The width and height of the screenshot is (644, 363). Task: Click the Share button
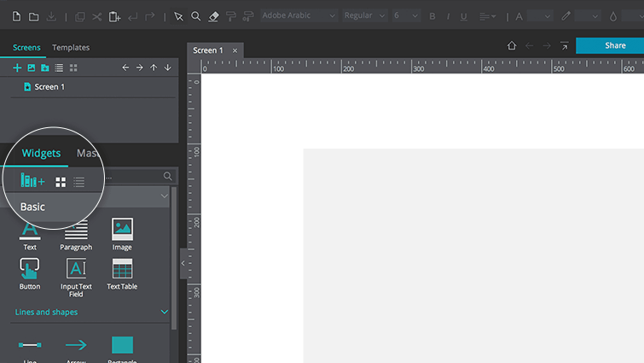pos(610,45)
